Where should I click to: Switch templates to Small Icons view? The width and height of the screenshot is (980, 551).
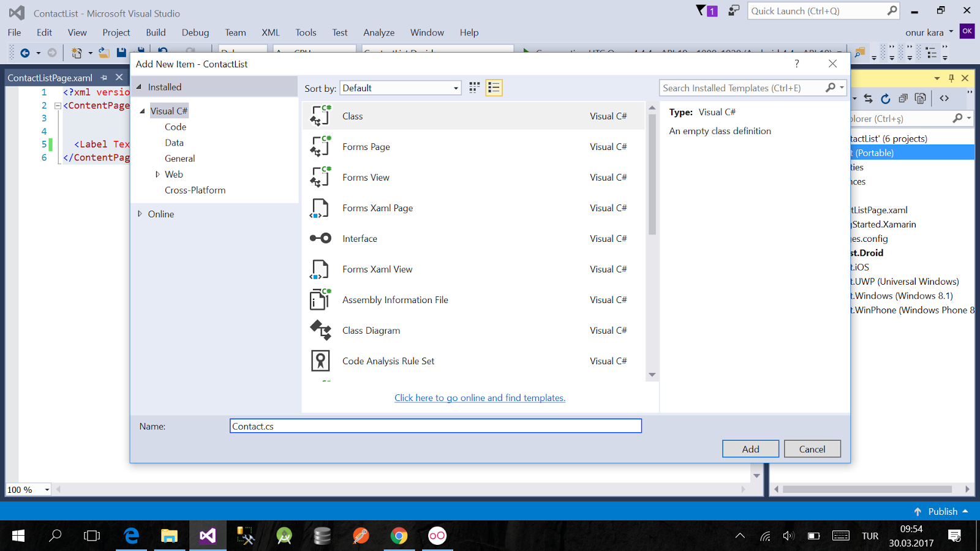(x=473, y=88)
